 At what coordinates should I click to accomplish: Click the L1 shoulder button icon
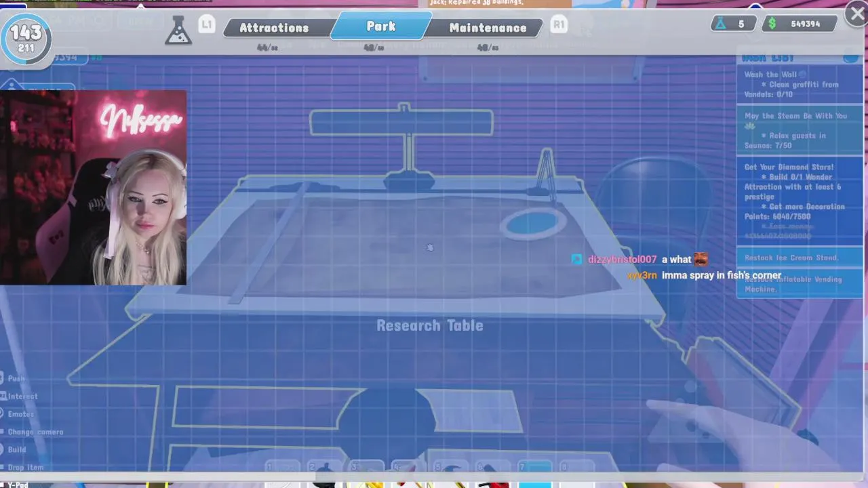206,25
